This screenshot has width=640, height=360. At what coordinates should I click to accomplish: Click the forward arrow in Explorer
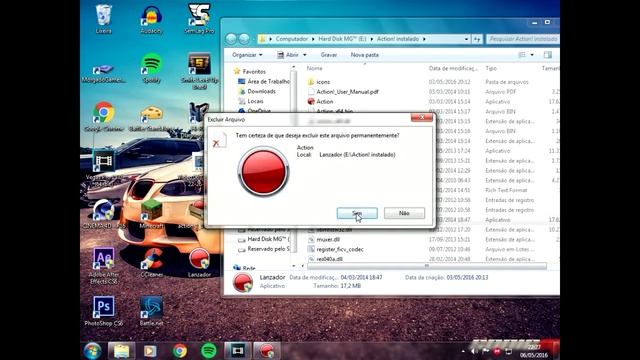click(x=244, y=39)
